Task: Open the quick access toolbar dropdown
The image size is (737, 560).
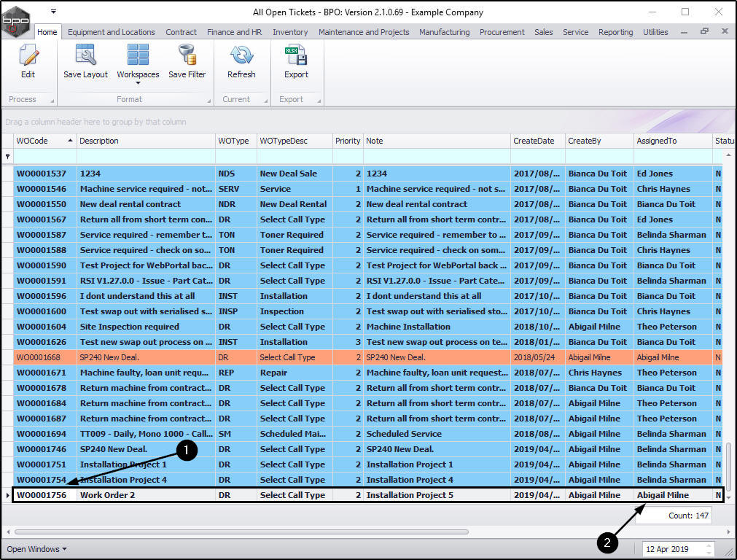Action: [x=53, y=12]
